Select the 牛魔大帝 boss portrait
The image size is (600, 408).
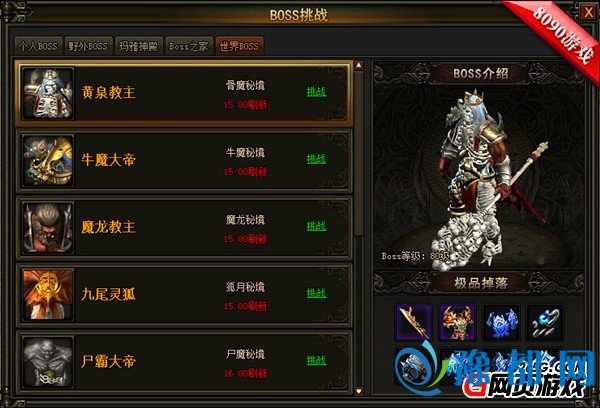click(48, 160)
